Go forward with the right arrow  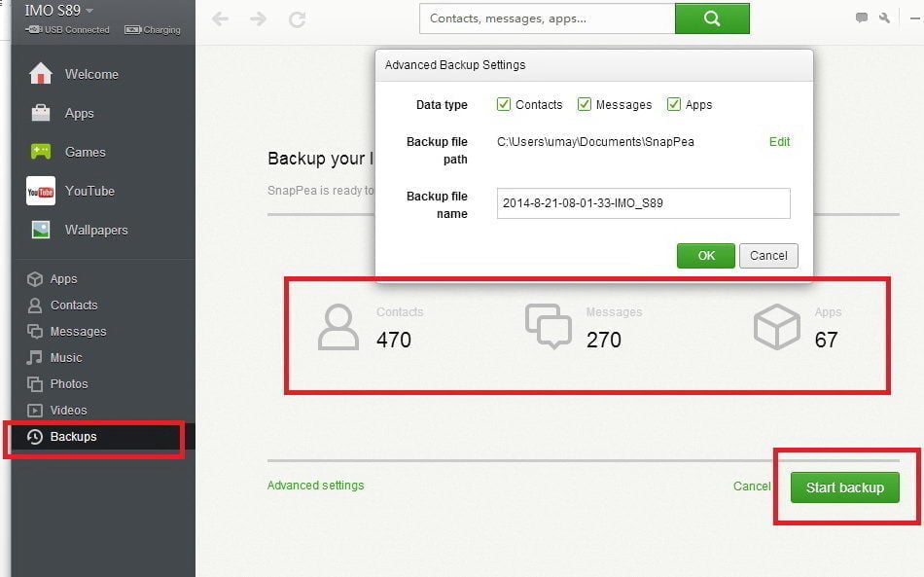coord(258,19)
